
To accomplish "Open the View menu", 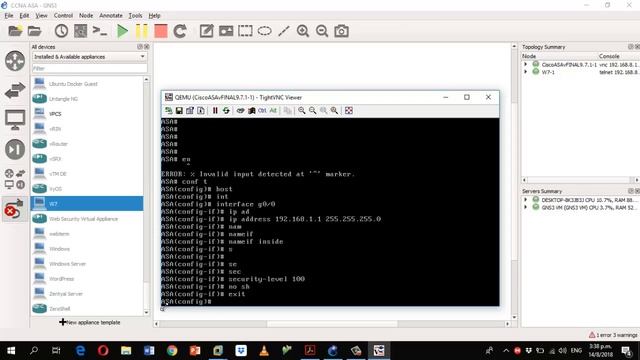I will [x=41, y=16].
